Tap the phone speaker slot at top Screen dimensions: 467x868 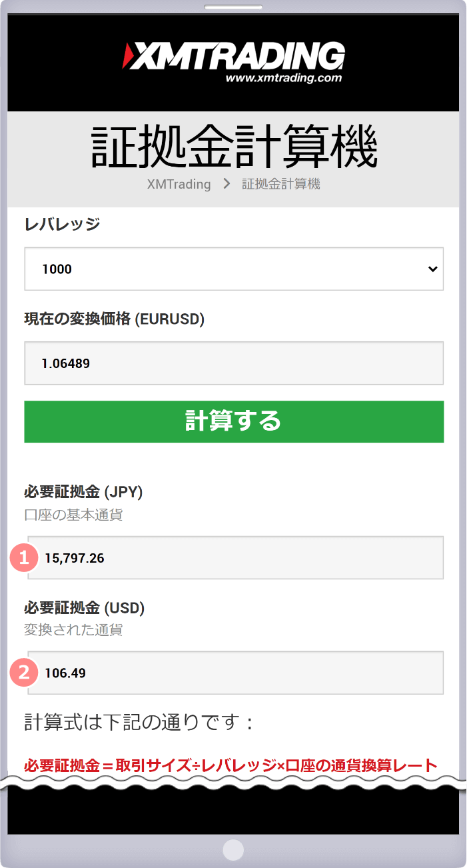pyautogui.click(x=233, y=8)
